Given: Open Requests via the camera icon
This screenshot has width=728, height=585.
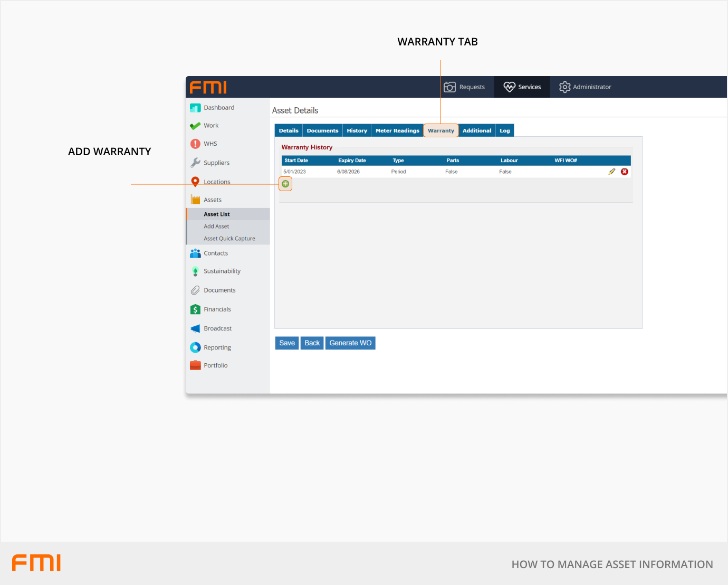Looking at the screenshot, I should click(449, 87).
